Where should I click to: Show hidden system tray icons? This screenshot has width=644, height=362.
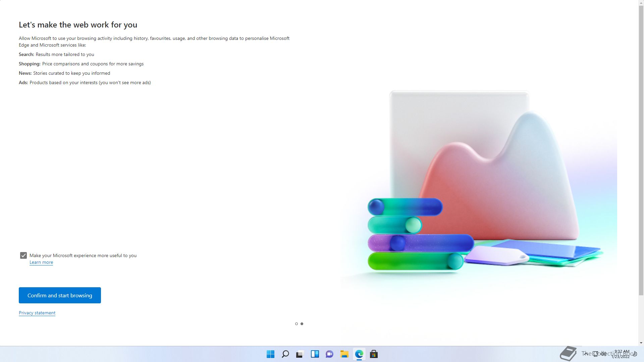coord(586,354)
